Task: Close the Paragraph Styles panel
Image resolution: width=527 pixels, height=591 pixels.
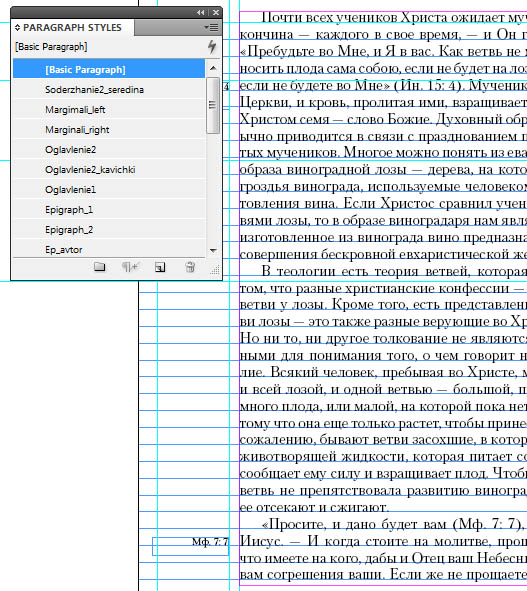Action: tap(216, 12)
